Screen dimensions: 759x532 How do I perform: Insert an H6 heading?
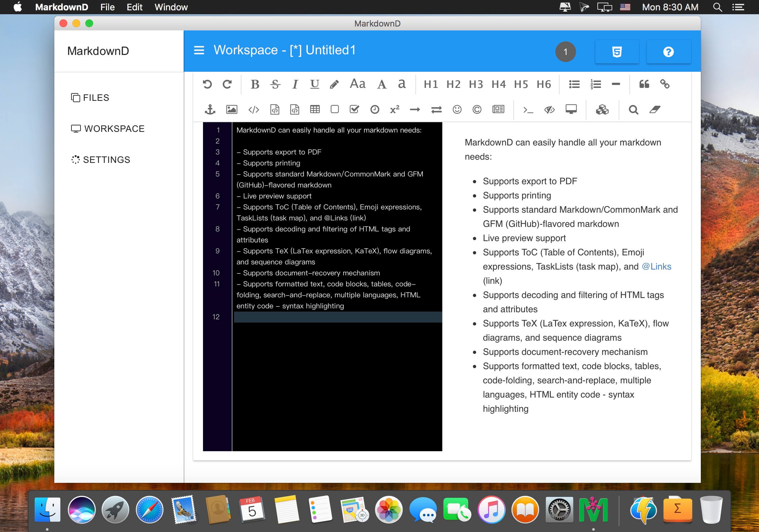[x=544, y=84]
